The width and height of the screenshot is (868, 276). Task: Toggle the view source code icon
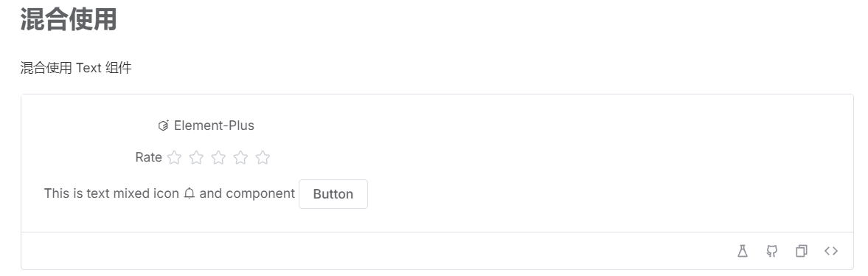[831, 251]
